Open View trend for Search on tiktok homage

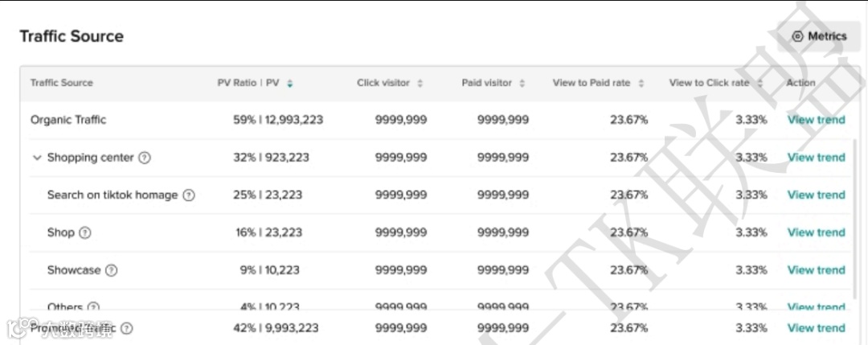point(816,195)
